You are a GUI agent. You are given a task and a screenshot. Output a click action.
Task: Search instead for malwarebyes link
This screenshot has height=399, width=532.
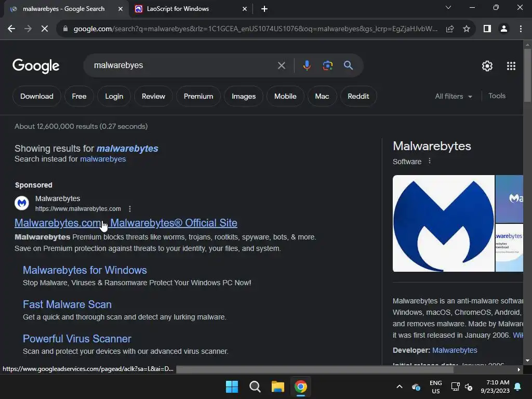point(103,159)
